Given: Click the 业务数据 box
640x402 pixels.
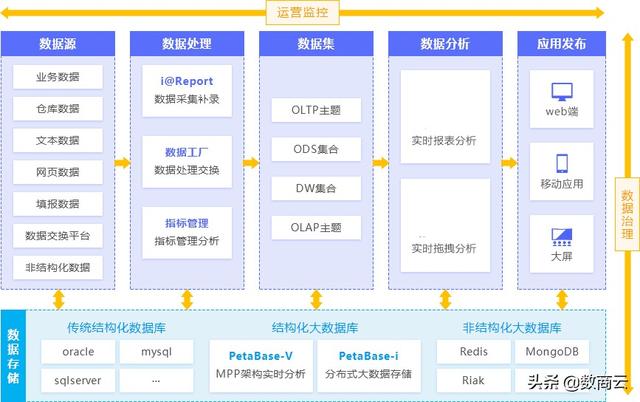Looking at the screenshot, I should coord(58,77).
